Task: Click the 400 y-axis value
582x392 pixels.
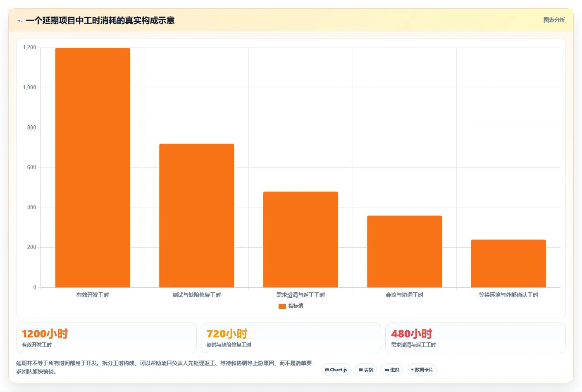Action: point(31,208)
